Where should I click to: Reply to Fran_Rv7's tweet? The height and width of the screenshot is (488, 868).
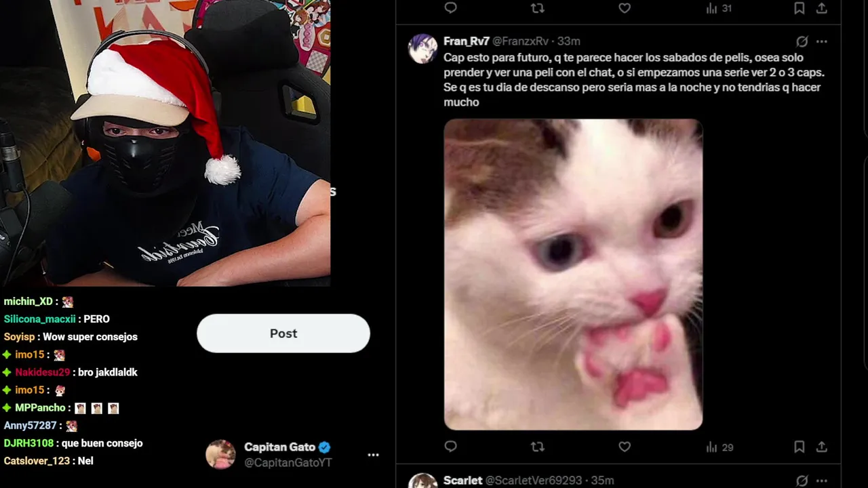(x=451, y=447)
